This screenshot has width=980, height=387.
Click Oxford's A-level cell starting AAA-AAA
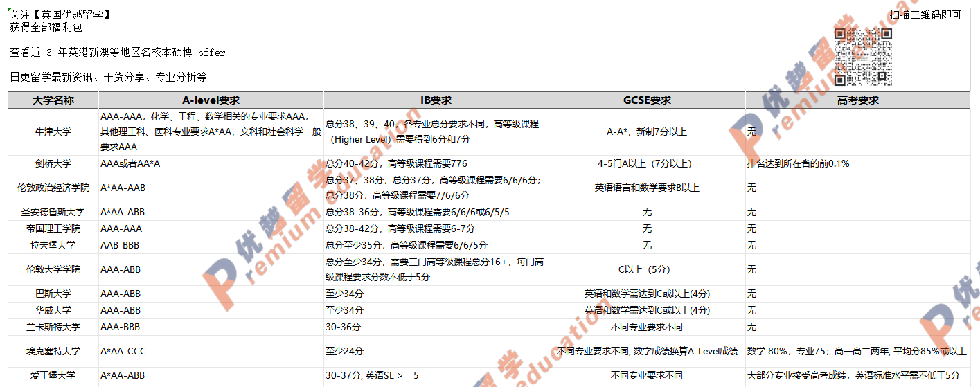[x=211, y=132]
